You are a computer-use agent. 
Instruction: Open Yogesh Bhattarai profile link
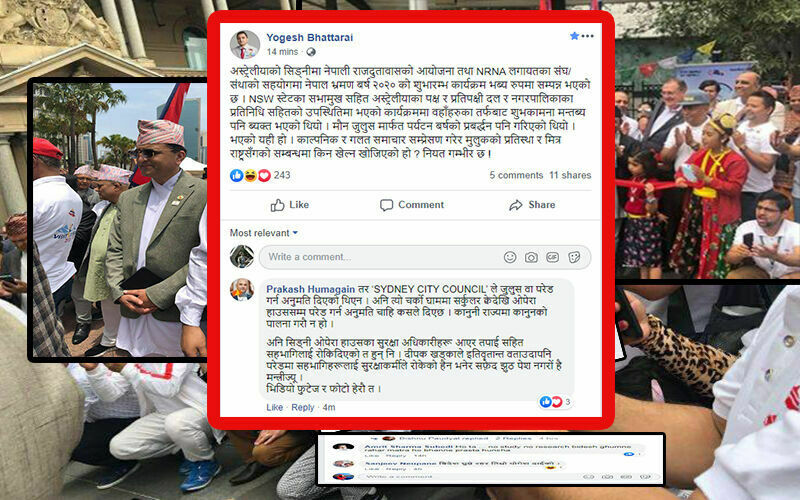tap(309, 37)
